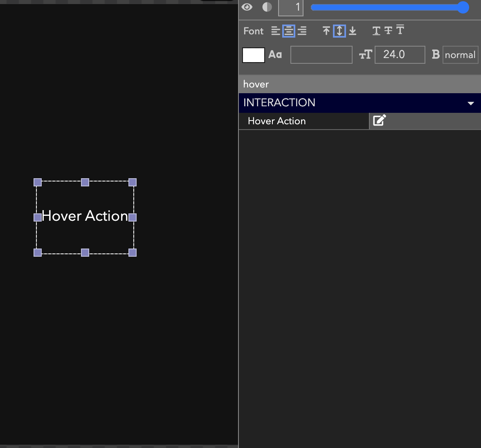The height and width of the screenshot is (448, 481).
Task: Click the INTERACTION section title
Action: (x=279, y=103)
